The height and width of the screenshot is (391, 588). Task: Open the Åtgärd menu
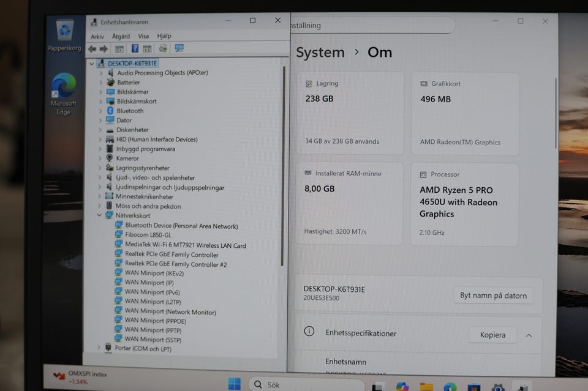click(121, 36)
